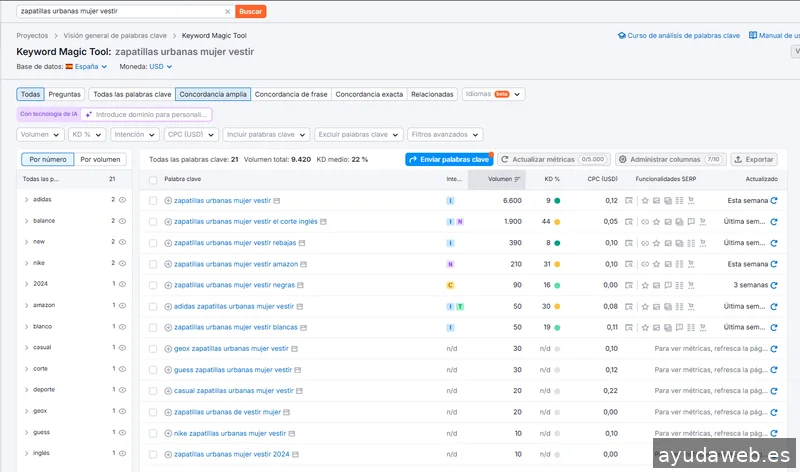Click refresh icon for 'adidas zapatillas urbanas mujer vestir' row
The height and width of the screenshot is (472, 800).
point(773,306)
